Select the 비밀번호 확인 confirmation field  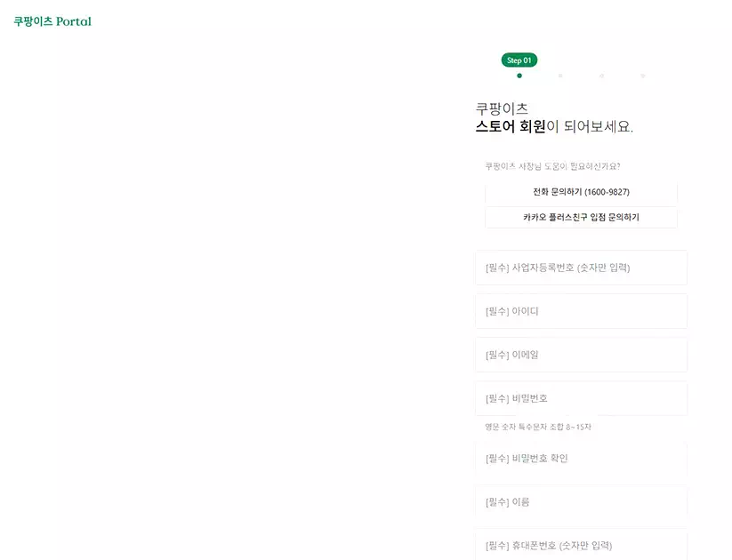[580, 458]
